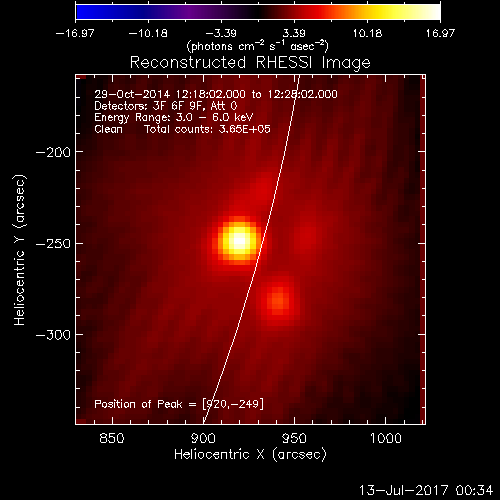
Task: Click the 'Reconstructed RHESSI Image' title
Action: click(250, 63)
